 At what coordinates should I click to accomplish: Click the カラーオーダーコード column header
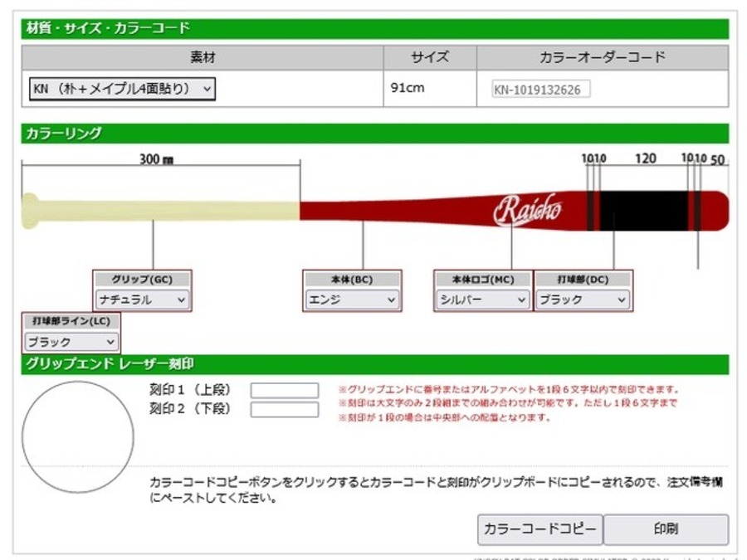pyautogui.click(x=603, y=57)
